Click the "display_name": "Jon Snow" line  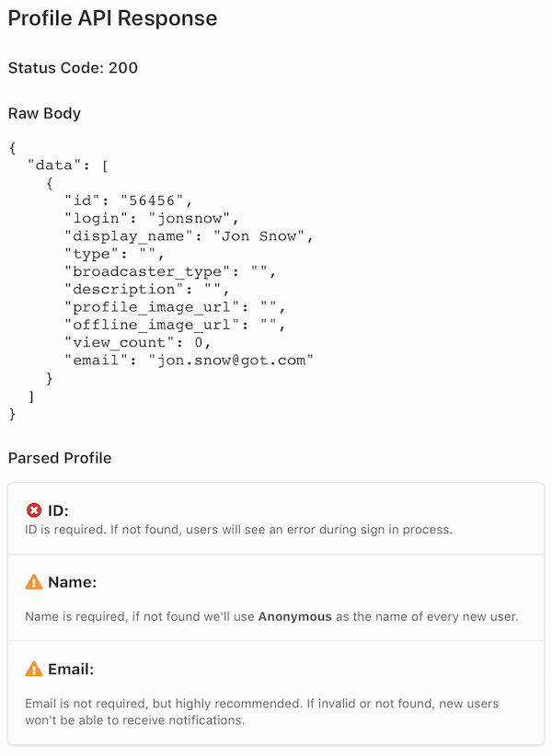point(190,236)
